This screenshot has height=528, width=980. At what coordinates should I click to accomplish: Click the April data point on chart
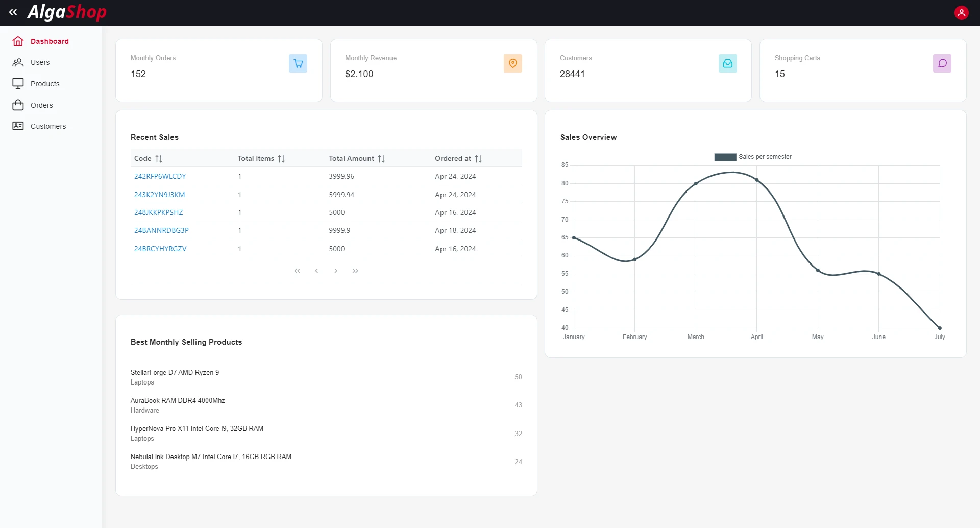pyautogui.click(x=756, y=180)
